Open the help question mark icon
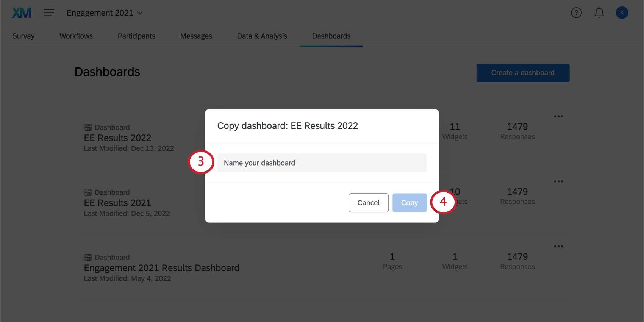The image size is (644, 322). coord(576,13)
